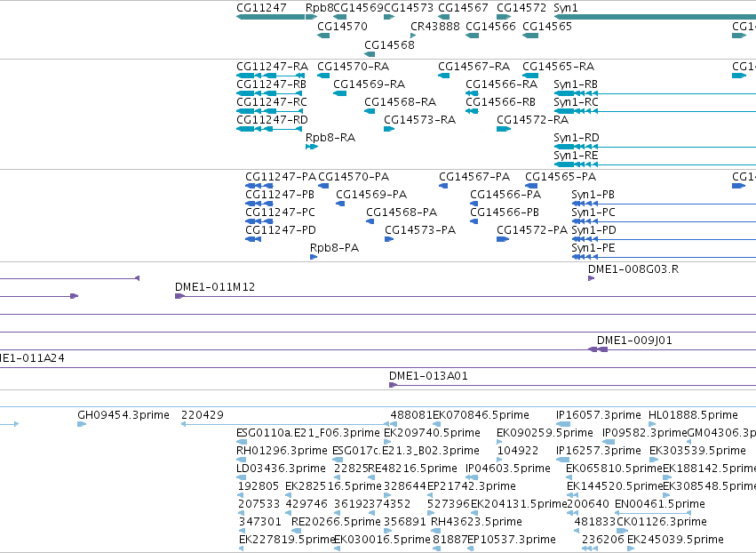Click protein CG11247-PA
The height and width of the screenshot is (553, 756).
pyautogui.click(x=281, y=177)
